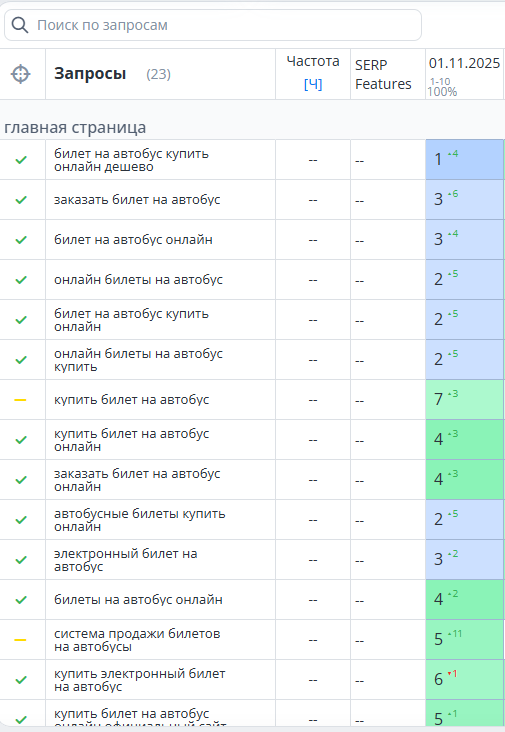Click the 'Запросы' column header

(x=90, y=74)
